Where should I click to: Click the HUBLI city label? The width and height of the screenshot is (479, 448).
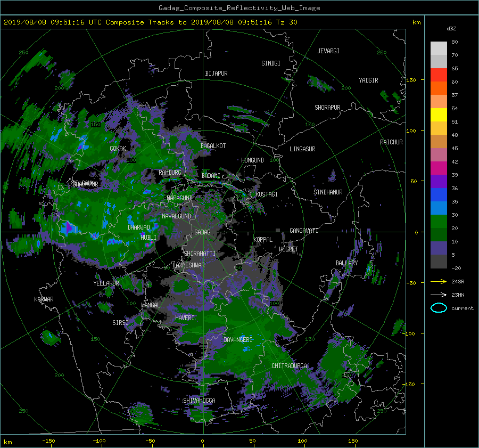(x=148, y=237)
